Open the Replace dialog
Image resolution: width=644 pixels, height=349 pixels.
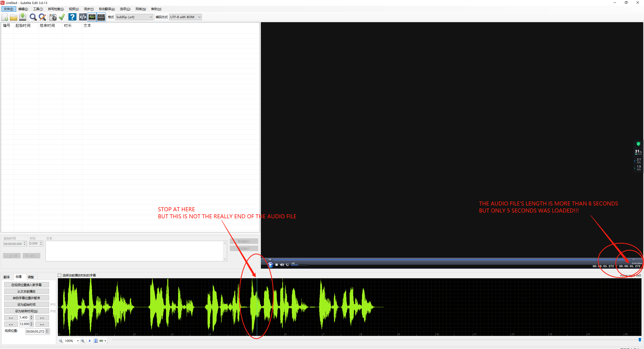coord(42,17)
